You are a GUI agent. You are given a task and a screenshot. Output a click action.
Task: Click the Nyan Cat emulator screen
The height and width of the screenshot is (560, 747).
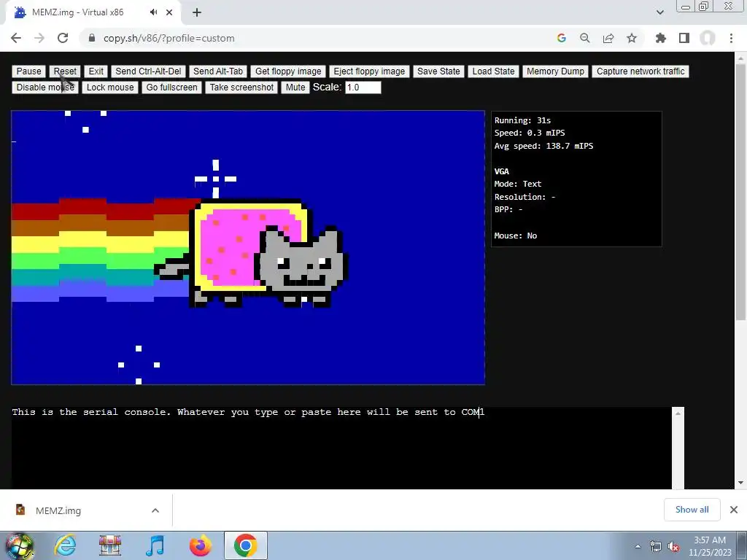(248, 248)
